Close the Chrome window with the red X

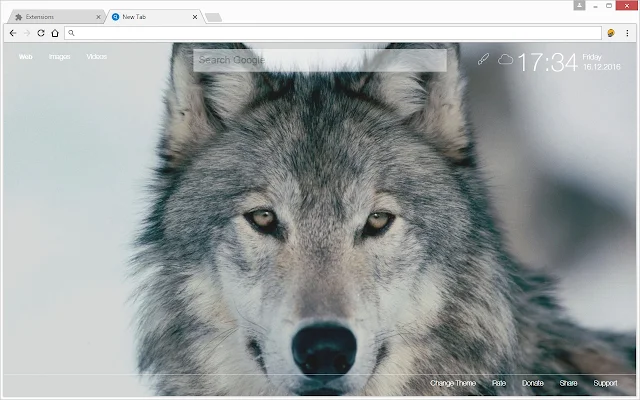click(x=628, y=6)
